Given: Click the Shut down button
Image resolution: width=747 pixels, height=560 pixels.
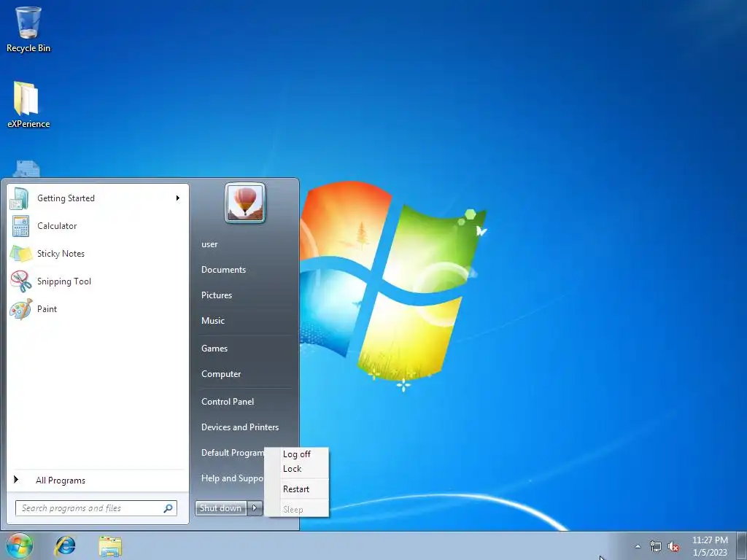Looking at the screenshot, I should [x=220, y=508].
